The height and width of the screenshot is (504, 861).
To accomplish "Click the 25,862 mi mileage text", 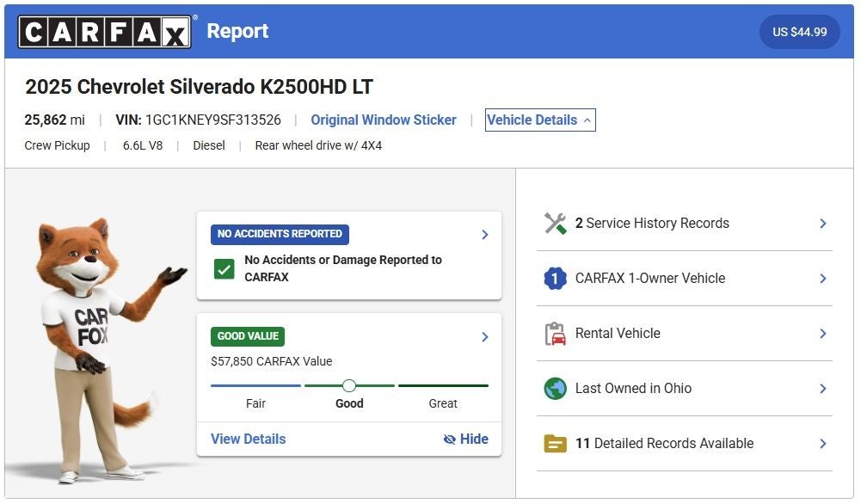I will 54,120.
